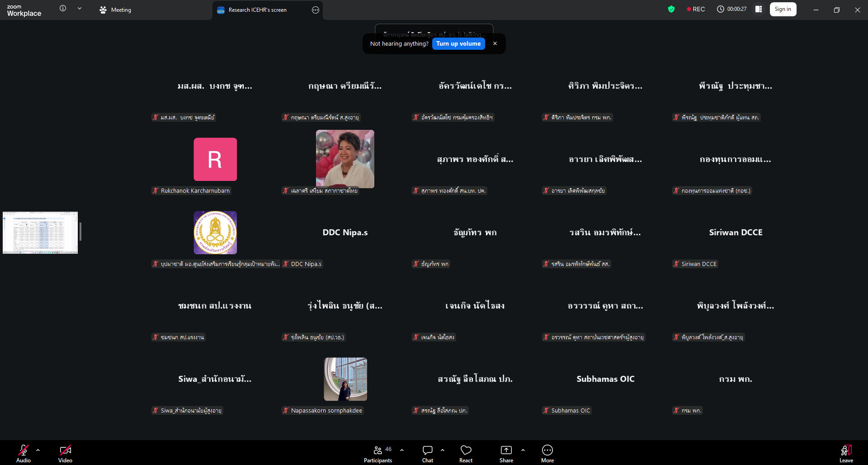Image resolution: width=868 pixels, height=465 pixels.
Task: Expand the Chat options arrow
Action: pos(443,450)
